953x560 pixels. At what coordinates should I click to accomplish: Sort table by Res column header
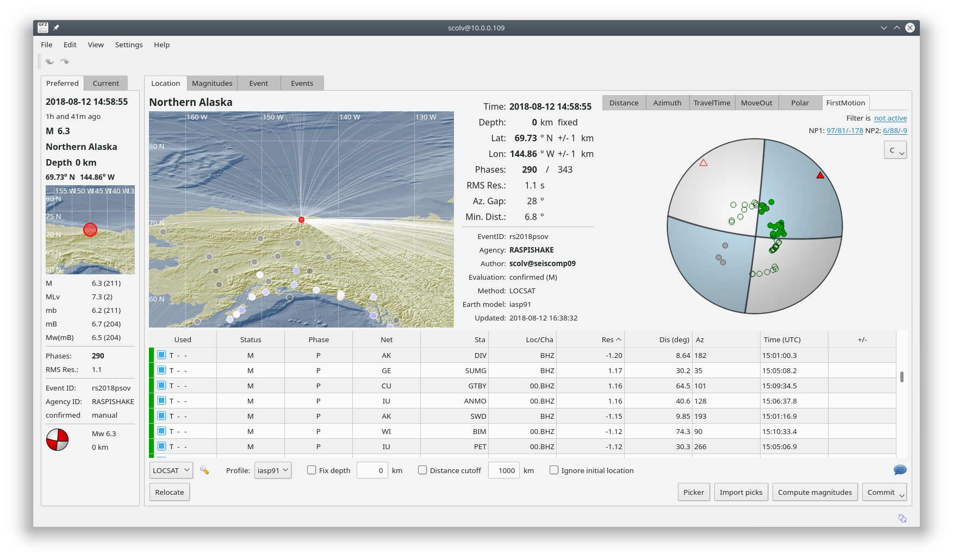pos(590,339)
